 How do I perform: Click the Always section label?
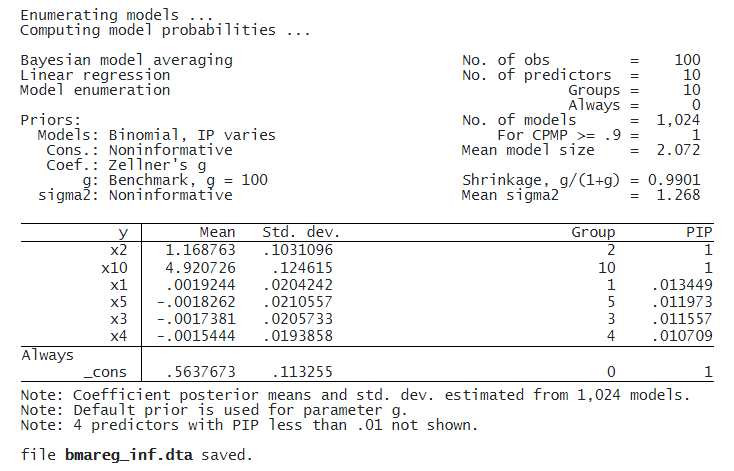click(47, 355)
